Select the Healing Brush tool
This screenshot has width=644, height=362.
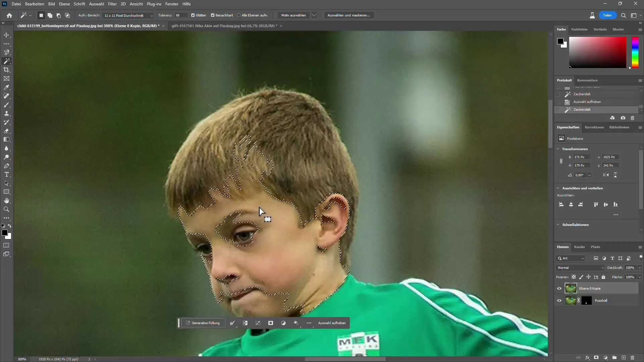(x=6, y=96)
